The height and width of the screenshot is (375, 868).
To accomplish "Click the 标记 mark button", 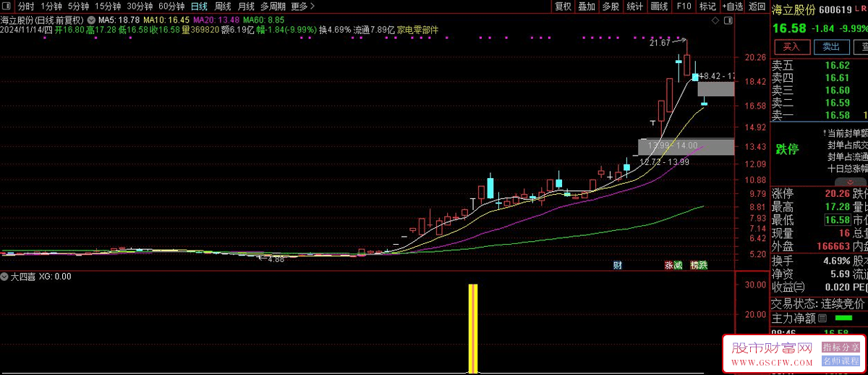I will coord(707,7).
